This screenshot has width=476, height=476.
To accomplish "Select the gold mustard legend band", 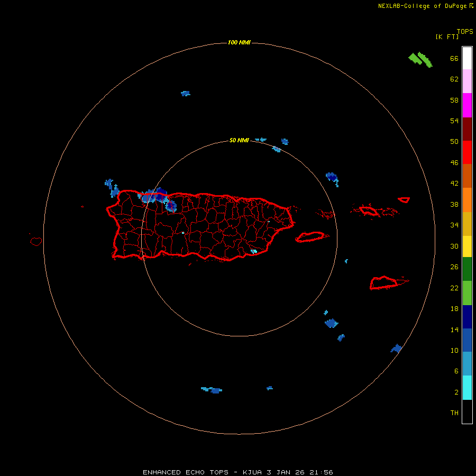I will click(467, 224).
